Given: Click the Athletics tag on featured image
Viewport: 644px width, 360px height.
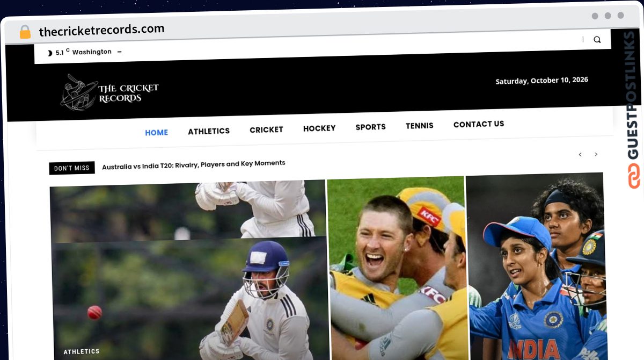Looking at the screenshot, I should (82, 351).
